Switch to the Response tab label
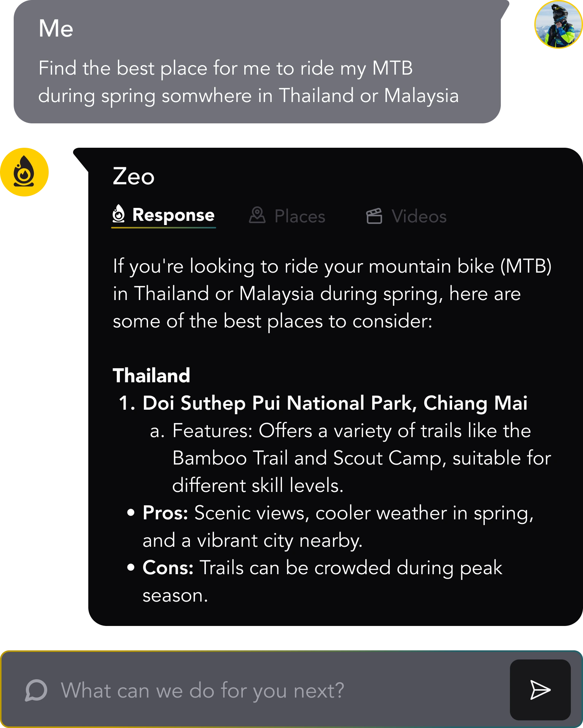The image size is (583, 728). 173,215
